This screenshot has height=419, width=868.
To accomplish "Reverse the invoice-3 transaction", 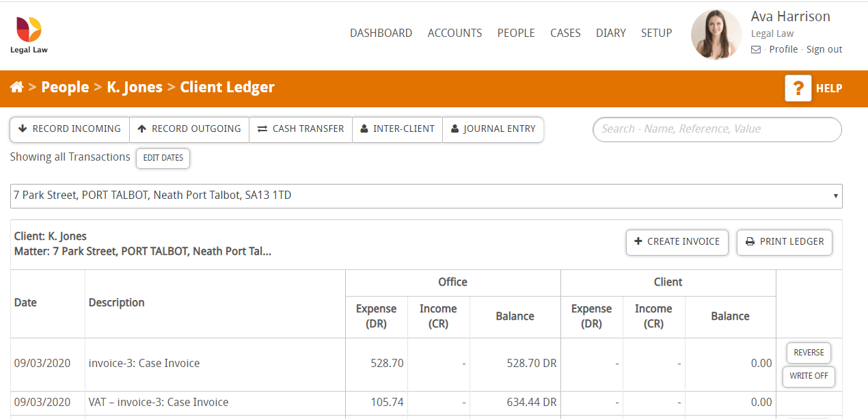I will pos(809,353).
